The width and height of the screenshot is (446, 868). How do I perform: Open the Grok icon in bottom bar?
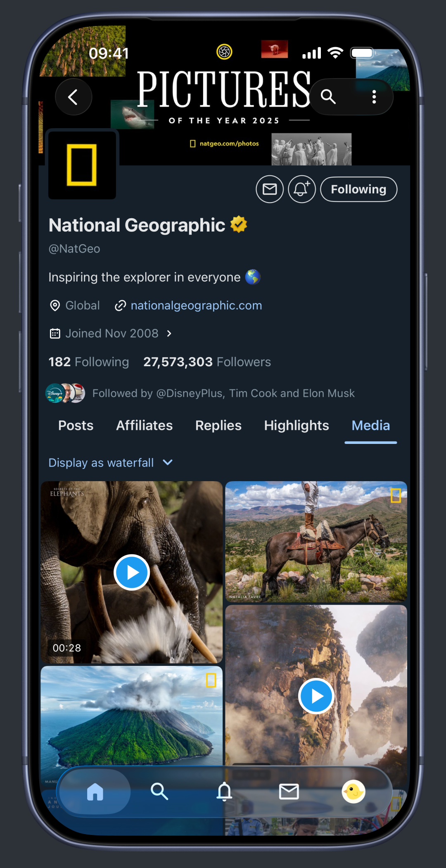[353, 791]
